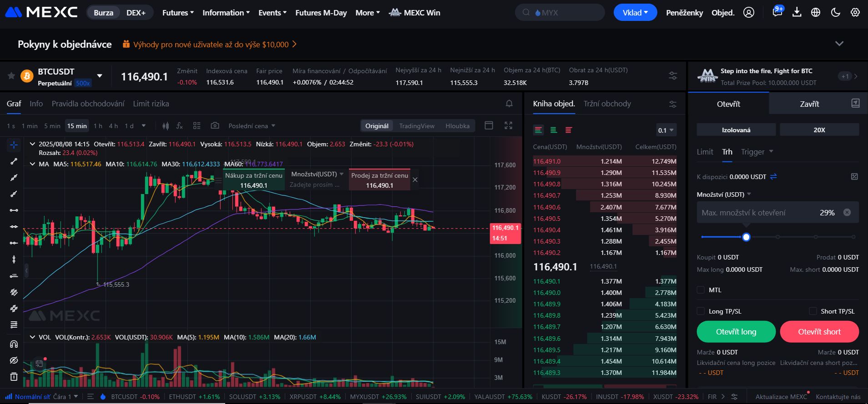868x404 pixels.
Task: Switch to the Zavřít position tab
Action: (809, 104)
